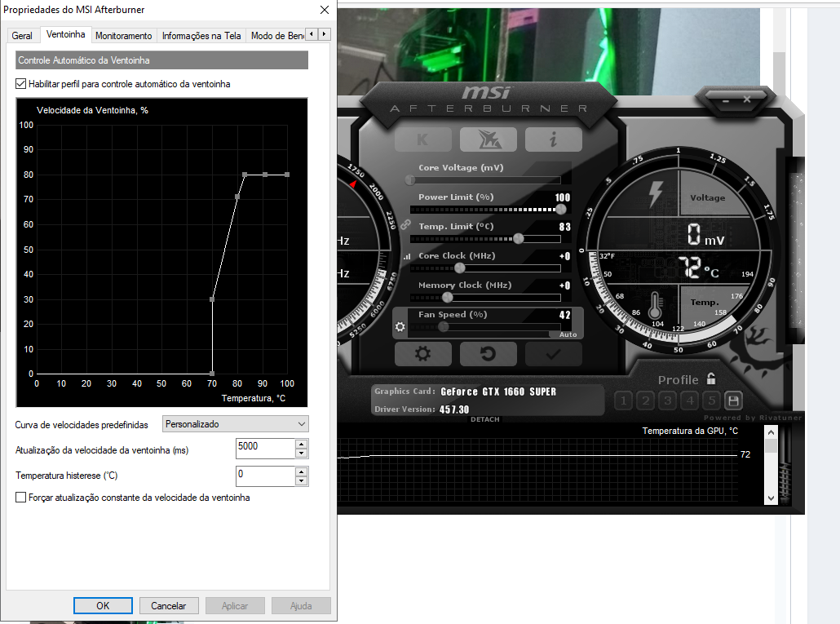Select fan curve point at 70°C 30%

pyautogui.click(x=212, y=299)
